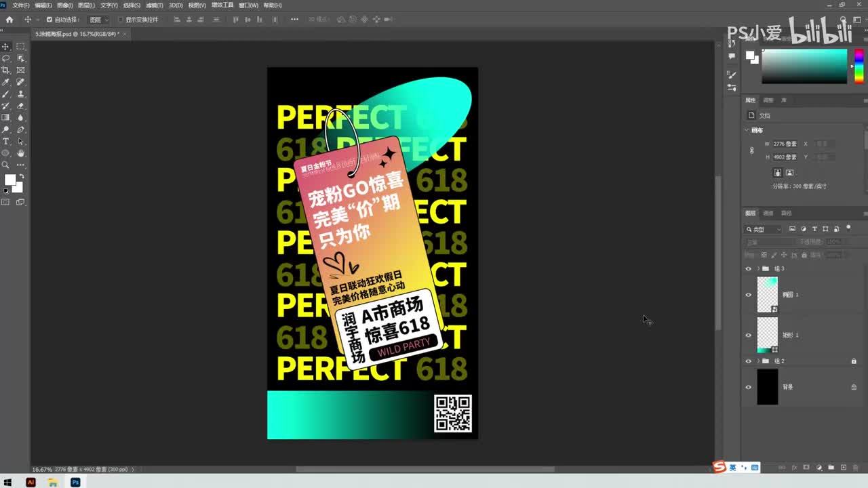This screenshot has width=868, height=488.
Task: Select the Crop tool
Action: 5,70
